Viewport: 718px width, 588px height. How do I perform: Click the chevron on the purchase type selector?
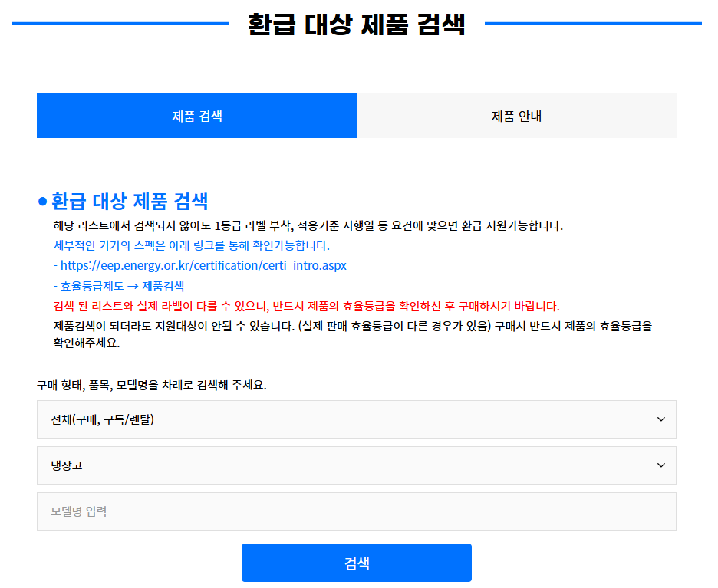point(661,419)
